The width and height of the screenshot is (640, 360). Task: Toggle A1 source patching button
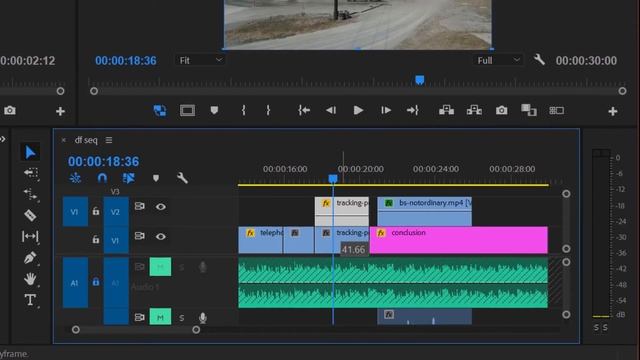(x=75, y=282)
